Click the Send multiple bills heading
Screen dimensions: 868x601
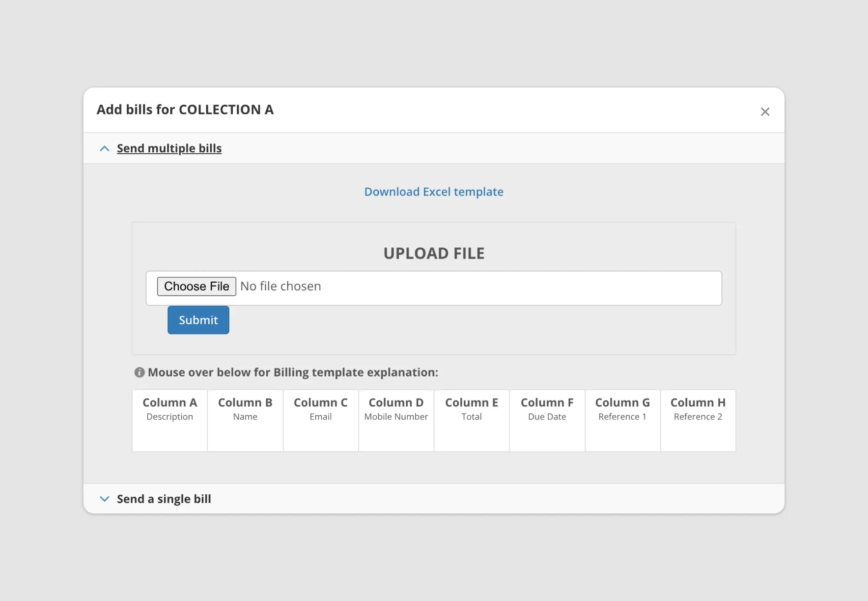click(169, 148)
